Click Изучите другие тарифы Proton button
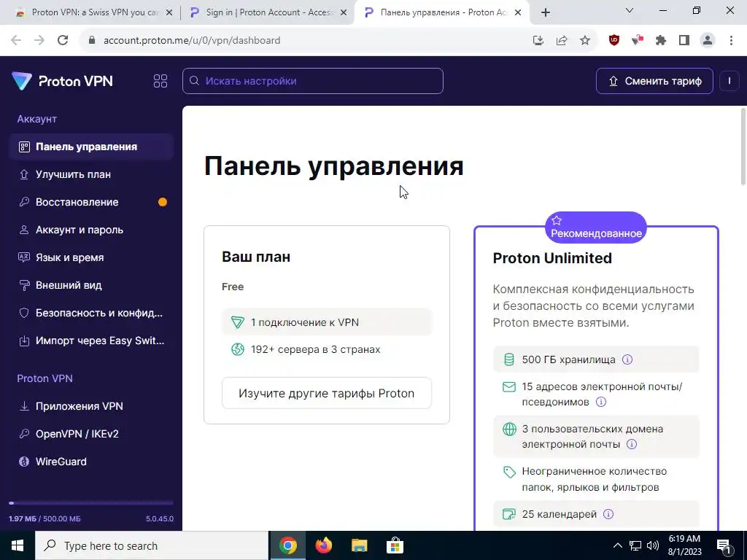Screen dimensions: 747x560 coord(327,393)
